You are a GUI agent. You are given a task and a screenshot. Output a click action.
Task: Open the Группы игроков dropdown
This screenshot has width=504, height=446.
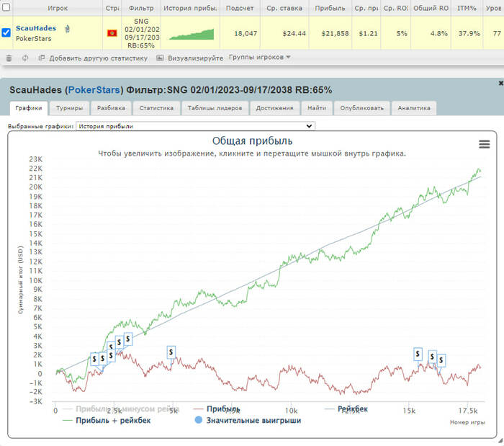coord(260,57)
